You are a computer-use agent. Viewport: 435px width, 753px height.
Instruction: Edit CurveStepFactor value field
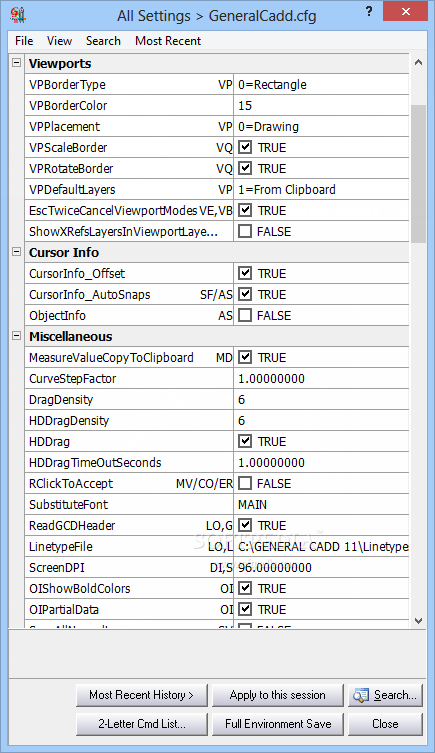[321, 378]
